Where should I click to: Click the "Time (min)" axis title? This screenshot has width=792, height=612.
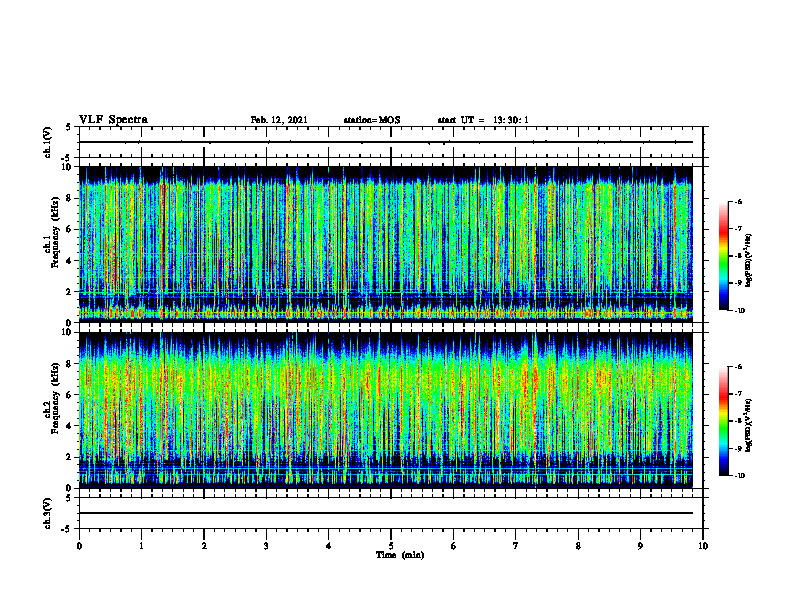pyautogui.click(x=400, y=555)
